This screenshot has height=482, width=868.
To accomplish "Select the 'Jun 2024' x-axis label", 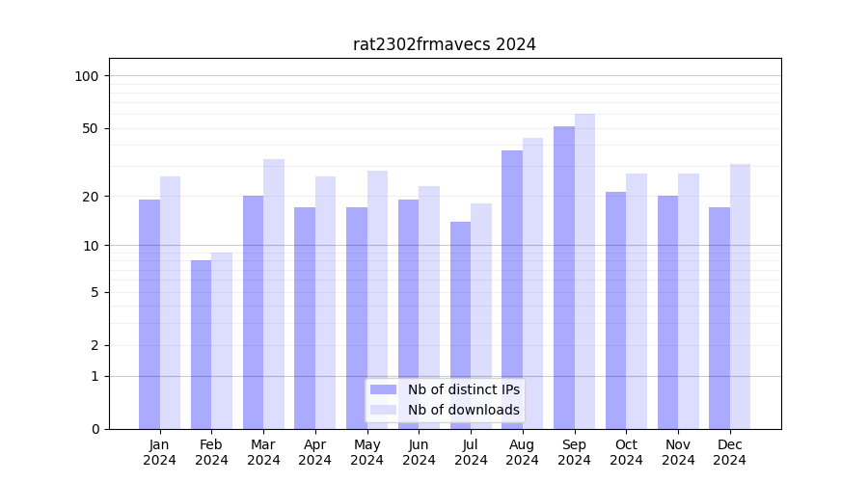I will [x=419, y=452].
